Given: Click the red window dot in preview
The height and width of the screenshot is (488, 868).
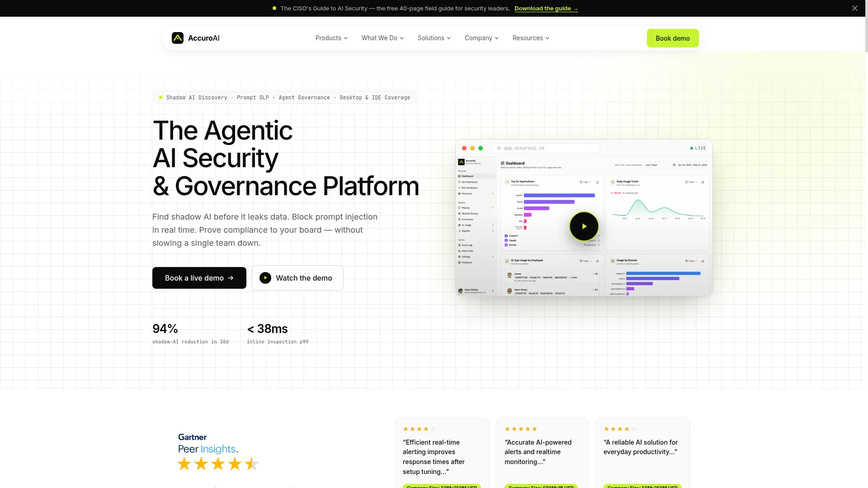Looking at the screenshot, I should 464,148.
